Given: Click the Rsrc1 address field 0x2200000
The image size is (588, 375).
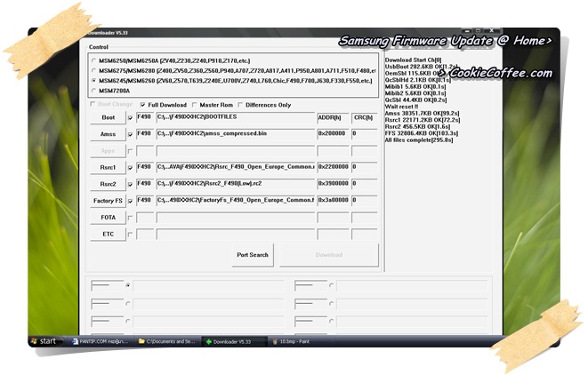Looking at the screenshot, I should tap(333, 167).
